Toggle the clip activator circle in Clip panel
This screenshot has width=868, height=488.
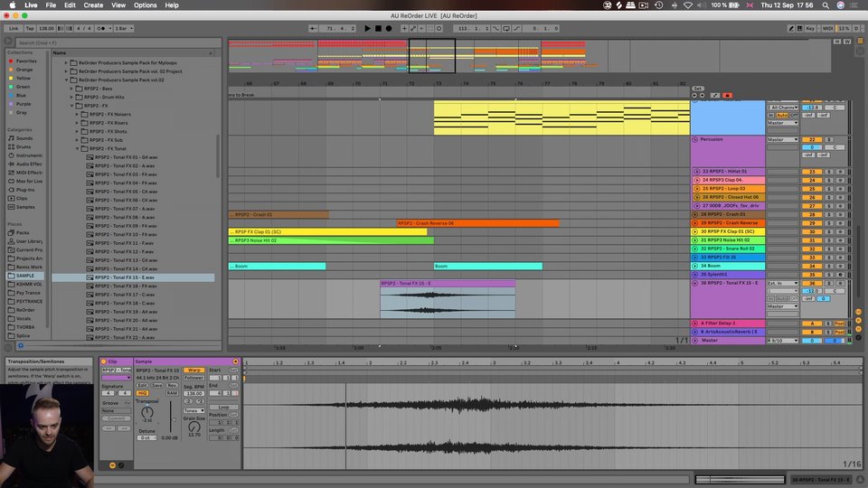tap(103, 361)
